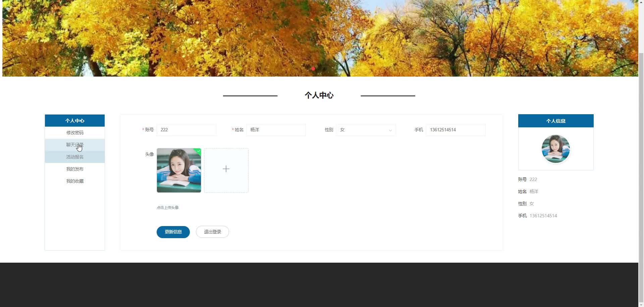Open the 修改密码 menu item
Screen dimensions: 644x307
[75, 133]
